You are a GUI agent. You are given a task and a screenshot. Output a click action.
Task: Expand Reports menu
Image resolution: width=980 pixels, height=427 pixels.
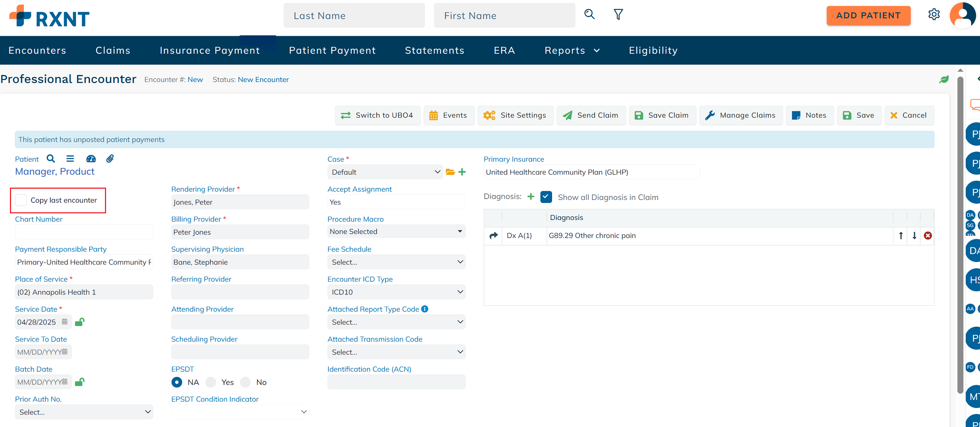coord(572,50)
